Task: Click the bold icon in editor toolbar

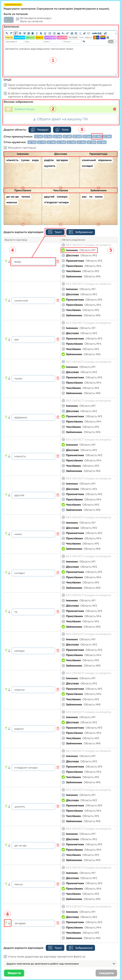Action: (32, 34)
